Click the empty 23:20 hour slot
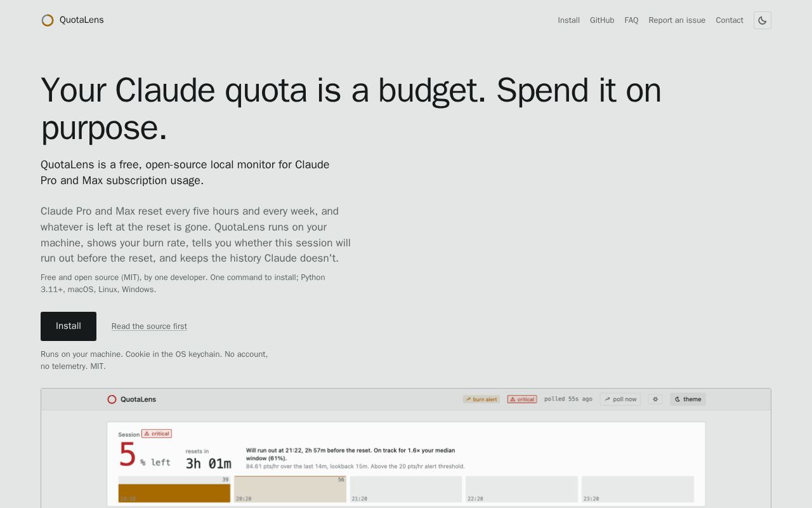This screenshot has width=812, height=508. point(638,490)
